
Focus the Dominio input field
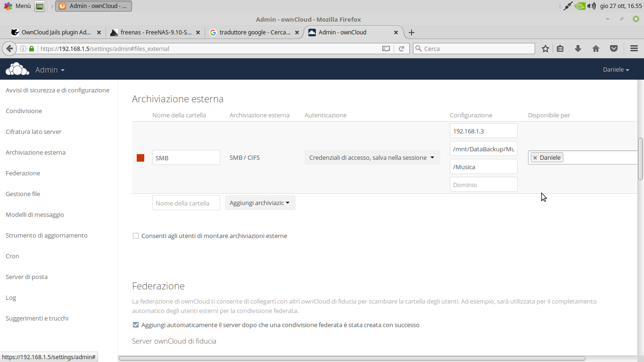(484, 184)
